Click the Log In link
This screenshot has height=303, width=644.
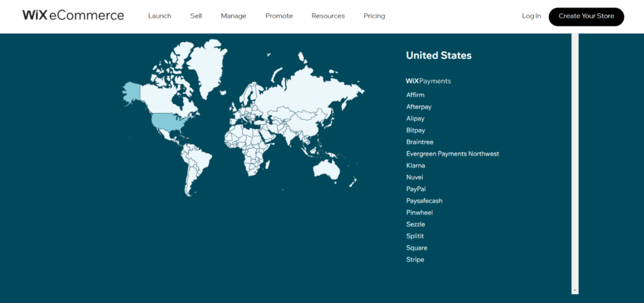tap(531, 16)
